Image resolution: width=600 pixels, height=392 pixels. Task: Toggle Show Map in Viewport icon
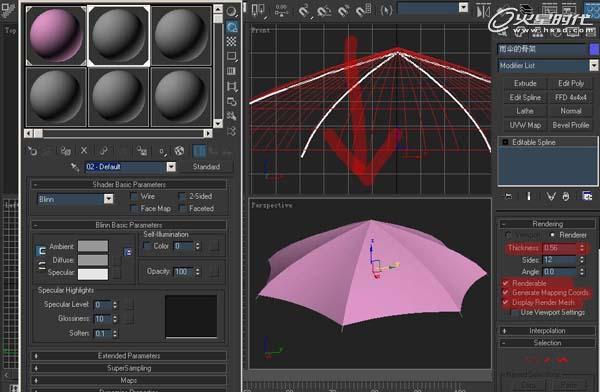[x=179, y=151]
